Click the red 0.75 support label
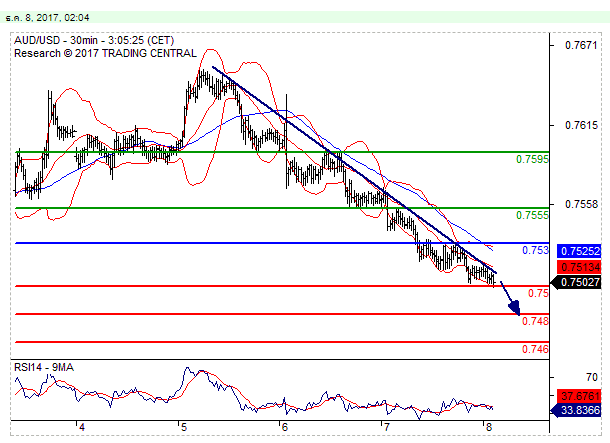This screenshot has width=610, height=443. pos(538,293)
